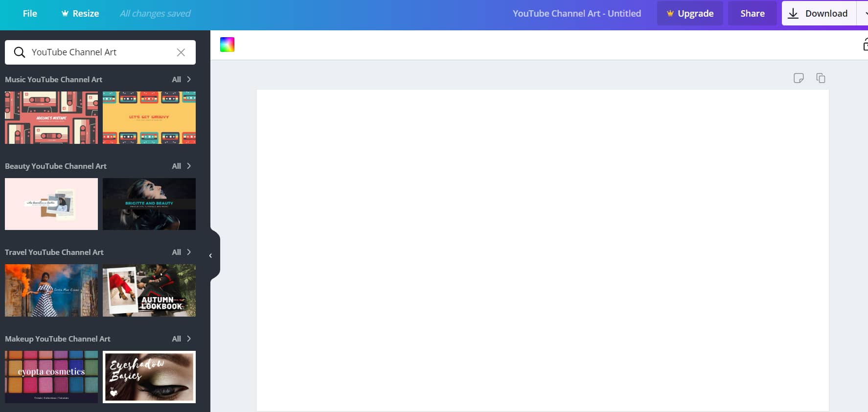Click the YouTube Channel Art - Untitled title
The height and width of the screenshot is (412, 868).
(x=577, y=13)
